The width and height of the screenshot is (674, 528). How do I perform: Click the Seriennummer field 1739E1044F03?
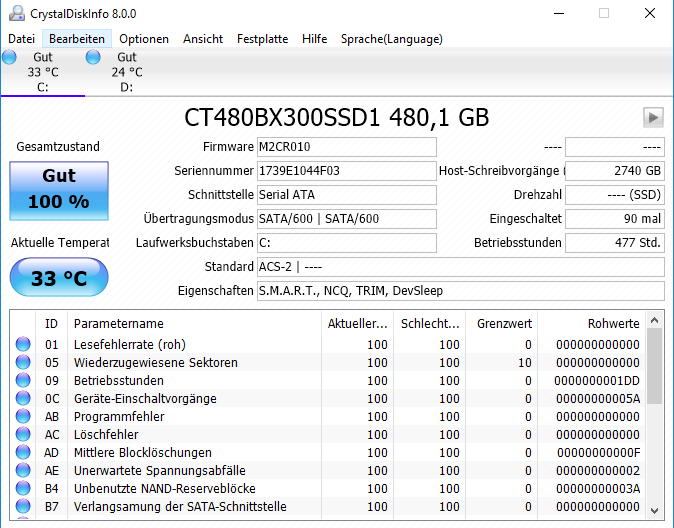tap(347, 171)
